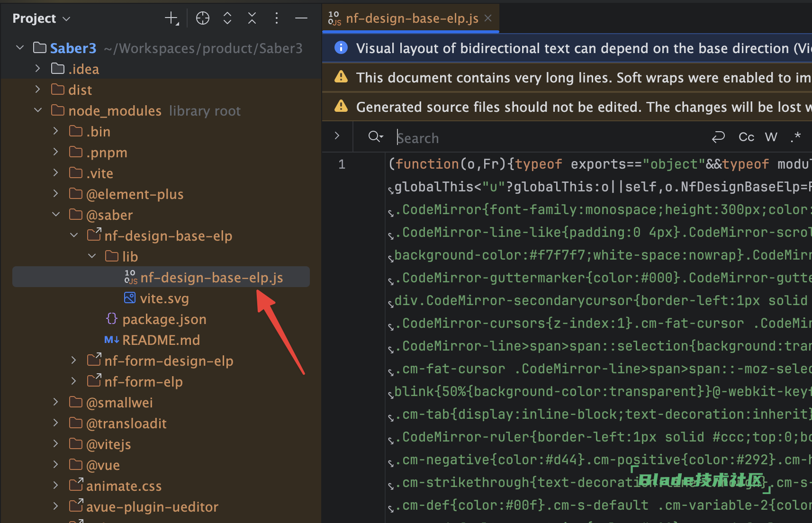The image size is (812, 523).
Task: Expand the @vitejs folder
Action: coord(56,444)
